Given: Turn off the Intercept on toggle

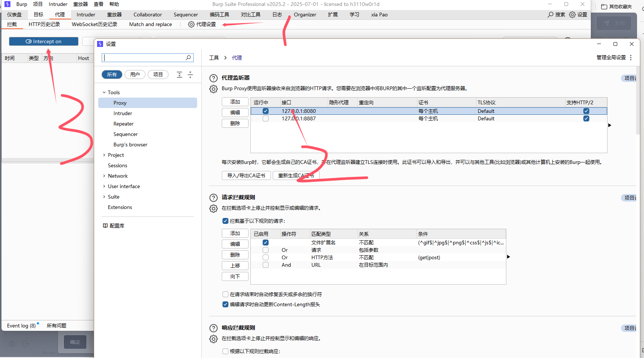Looking at the screenshot, I should (x=44, y=41).
